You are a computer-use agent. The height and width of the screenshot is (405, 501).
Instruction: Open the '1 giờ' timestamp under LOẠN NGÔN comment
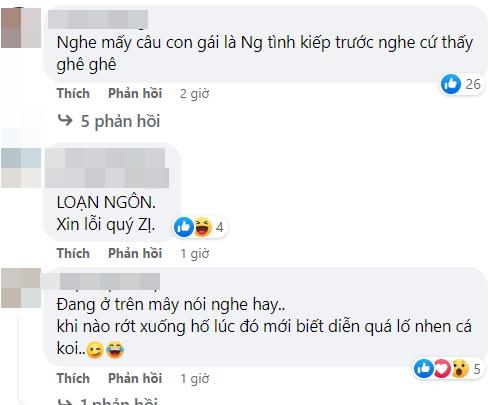click(x=195, y=254)
